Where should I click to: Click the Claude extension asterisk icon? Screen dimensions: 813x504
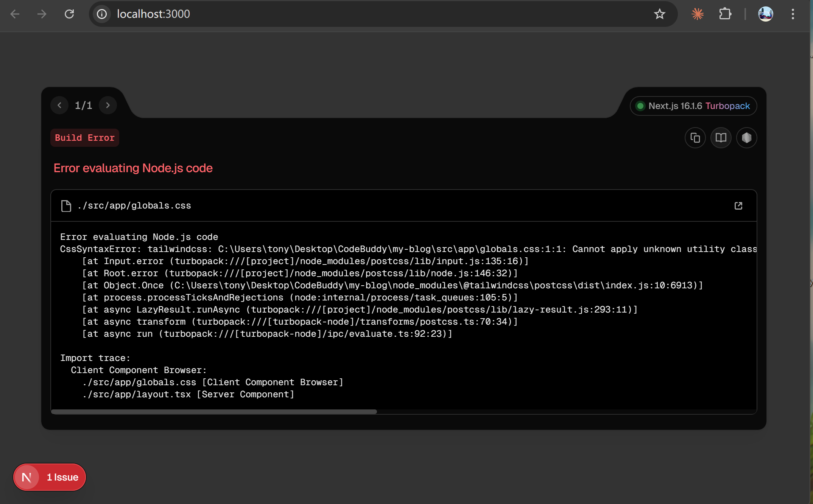(x=697, y=14)
